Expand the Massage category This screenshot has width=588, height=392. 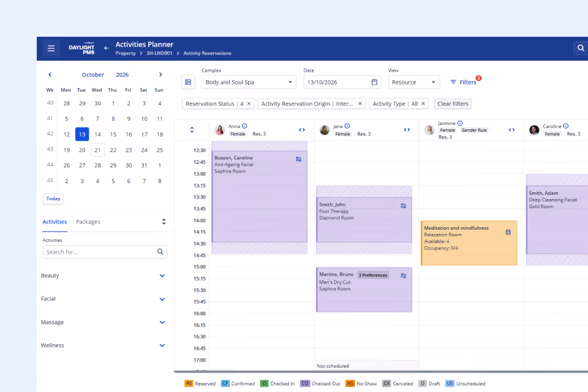pyautogui.click(x=162, y=322)
